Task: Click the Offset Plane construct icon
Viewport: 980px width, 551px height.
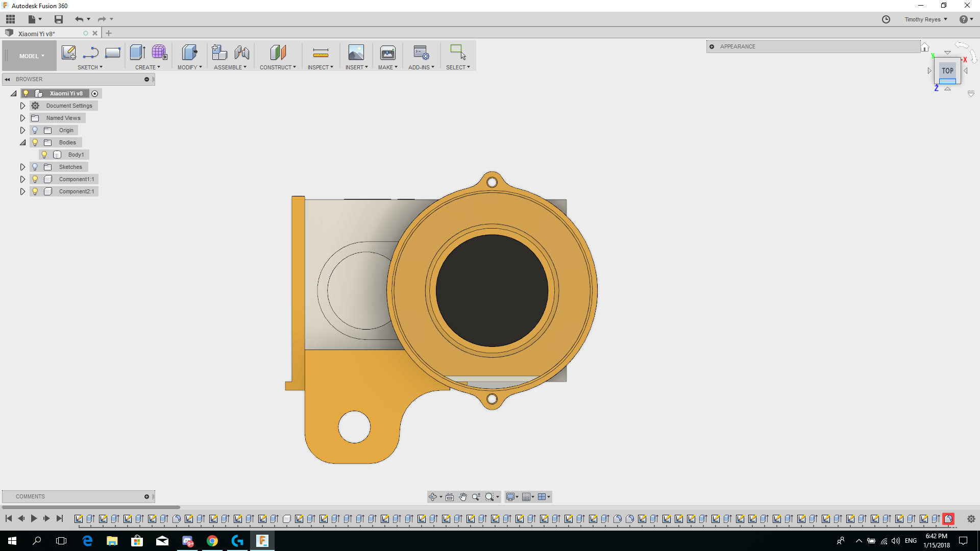Action: coord(278,52)
